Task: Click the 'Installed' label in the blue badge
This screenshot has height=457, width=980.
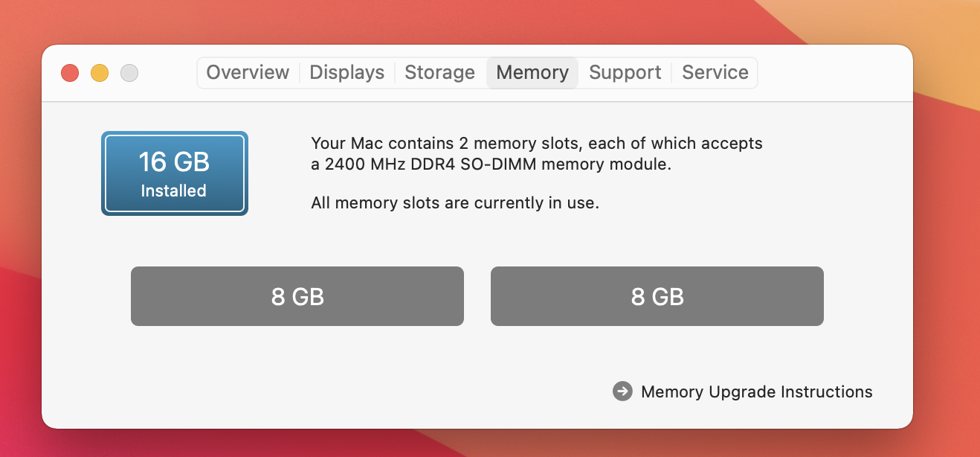Action: (x=173, y=191)
